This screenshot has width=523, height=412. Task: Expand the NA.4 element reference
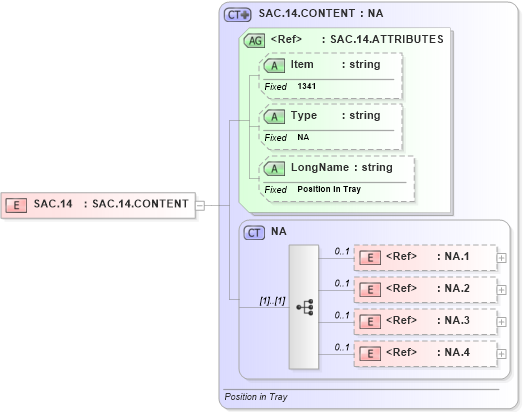[x=501, y=354]
